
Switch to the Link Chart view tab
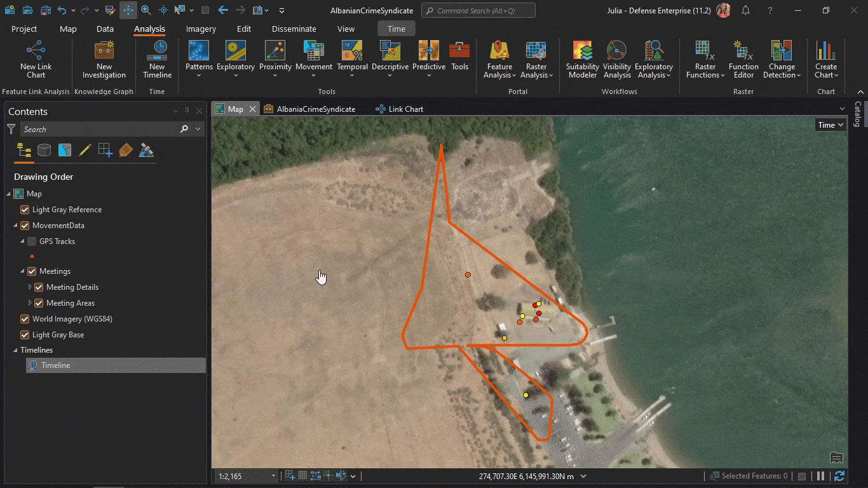click(399, 109)
